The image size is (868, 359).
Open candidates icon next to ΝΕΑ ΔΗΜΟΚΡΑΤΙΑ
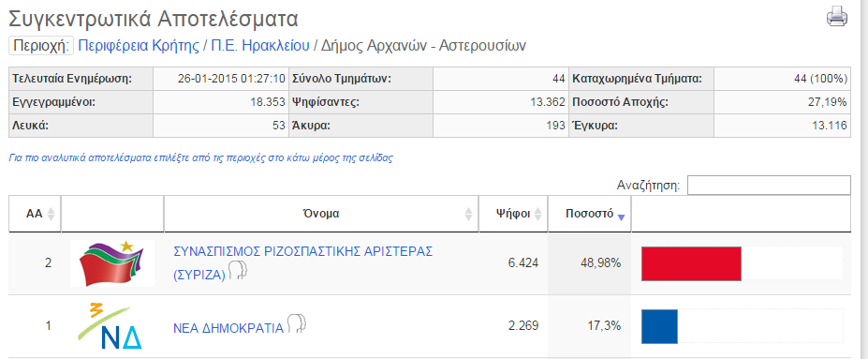click(x=296, y=323)
